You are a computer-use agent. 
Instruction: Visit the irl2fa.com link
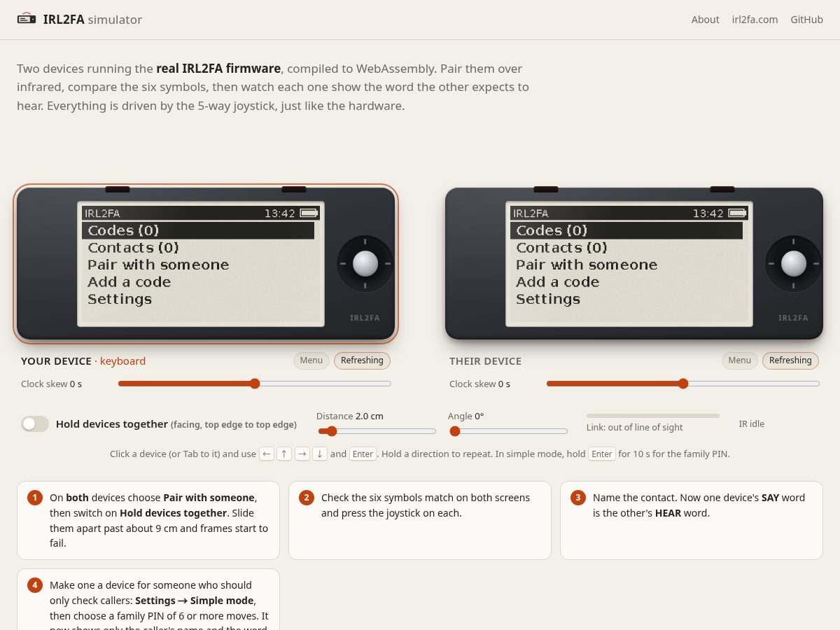tap(755, 20)
